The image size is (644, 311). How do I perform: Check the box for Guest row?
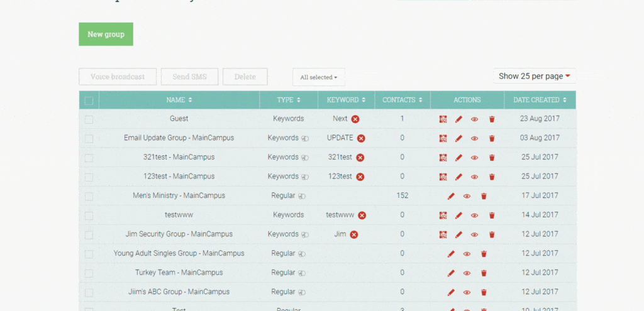point(89,119)
